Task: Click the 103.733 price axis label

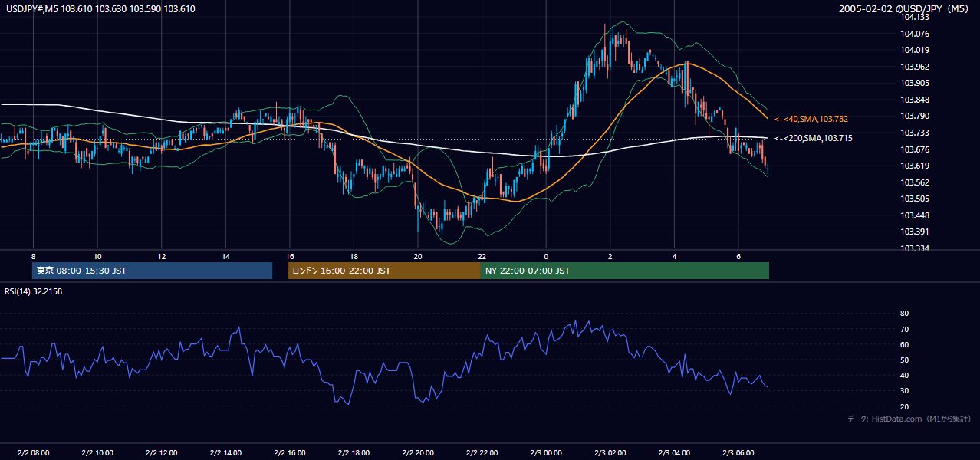Action: click(915, 133)
